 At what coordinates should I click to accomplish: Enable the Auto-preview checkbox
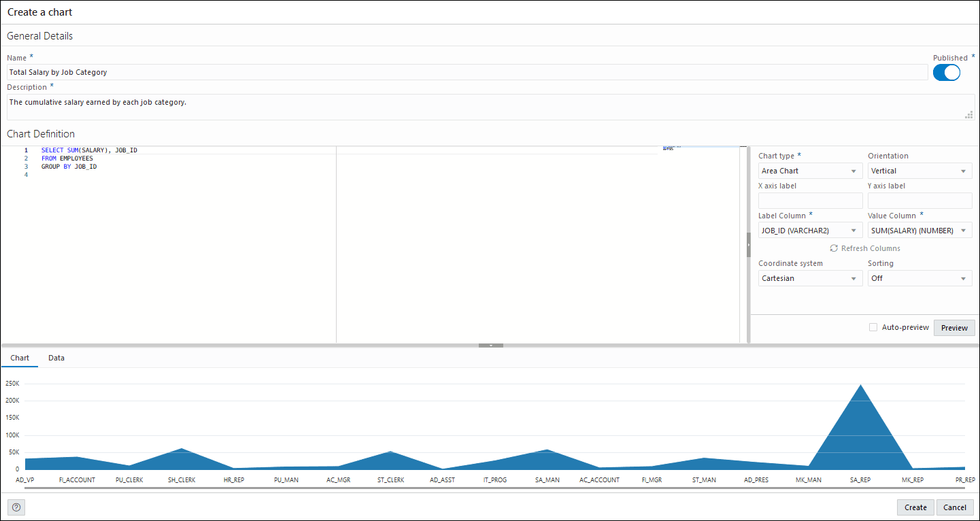(873, 327)
